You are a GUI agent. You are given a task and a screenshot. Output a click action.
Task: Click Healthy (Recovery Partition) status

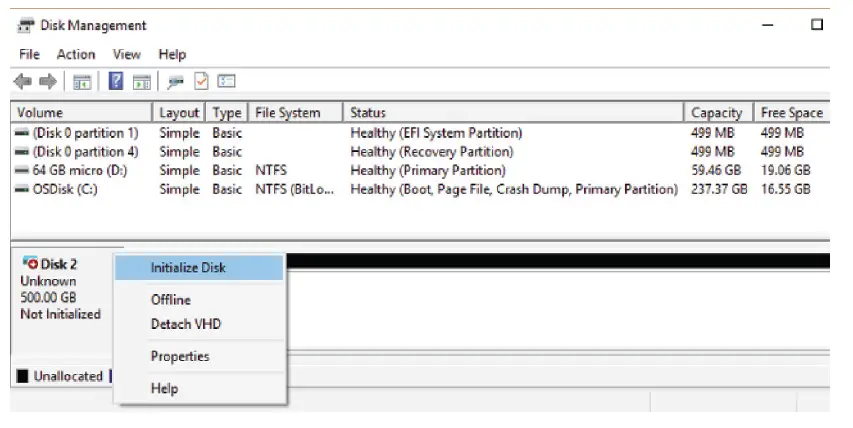pyautogui.click(x=432, y=152)
